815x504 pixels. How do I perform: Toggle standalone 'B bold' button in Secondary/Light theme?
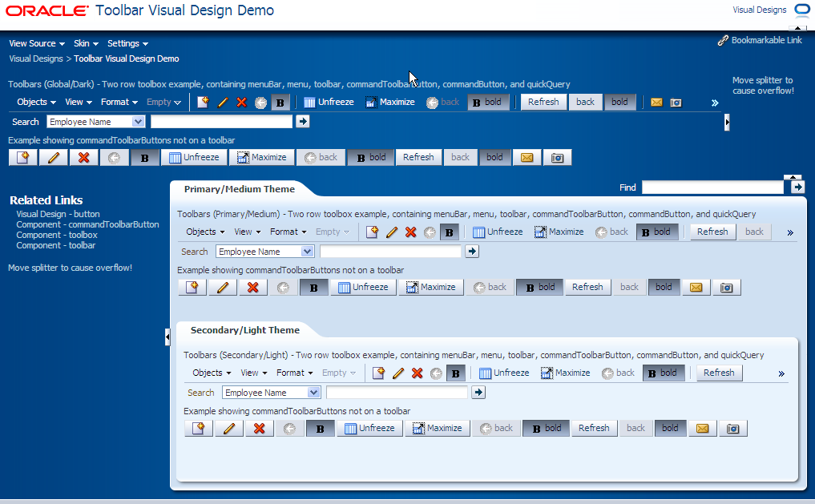[546, 428]
